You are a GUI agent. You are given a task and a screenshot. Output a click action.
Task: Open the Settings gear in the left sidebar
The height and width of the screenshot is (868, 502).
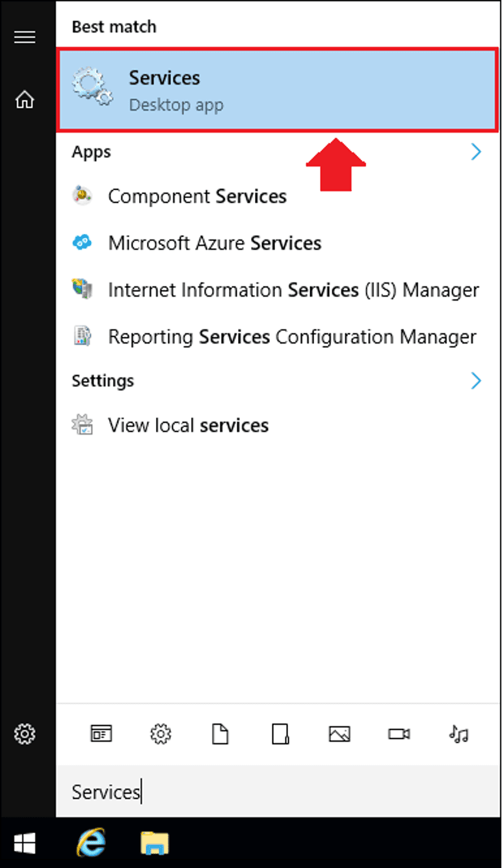25,734
